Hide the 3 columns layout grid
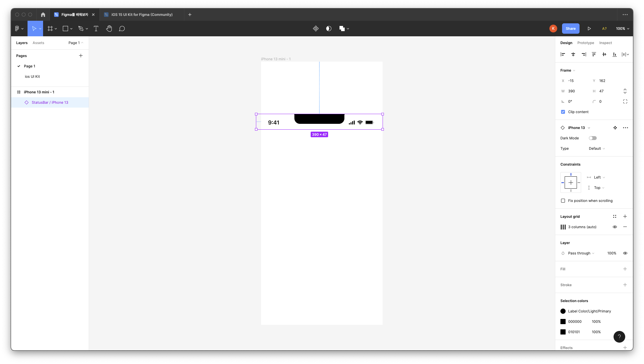 click(615, 227)
